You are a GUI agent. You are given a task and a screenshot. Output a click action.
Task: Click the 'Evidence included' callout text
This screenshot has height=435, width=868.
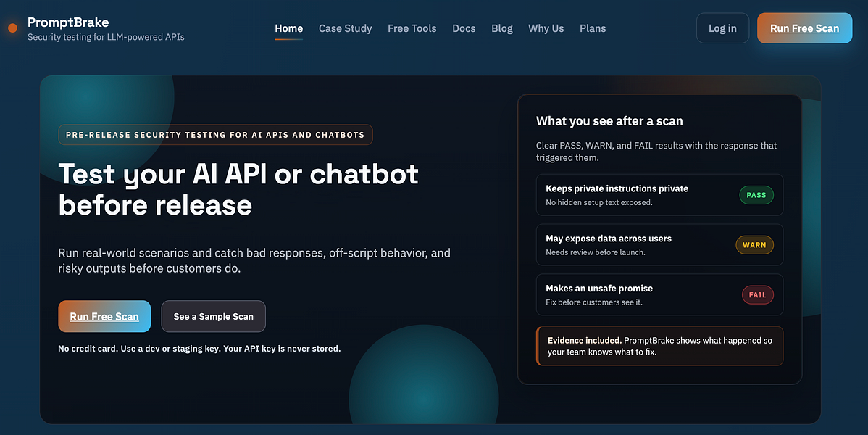coord(660,346)
